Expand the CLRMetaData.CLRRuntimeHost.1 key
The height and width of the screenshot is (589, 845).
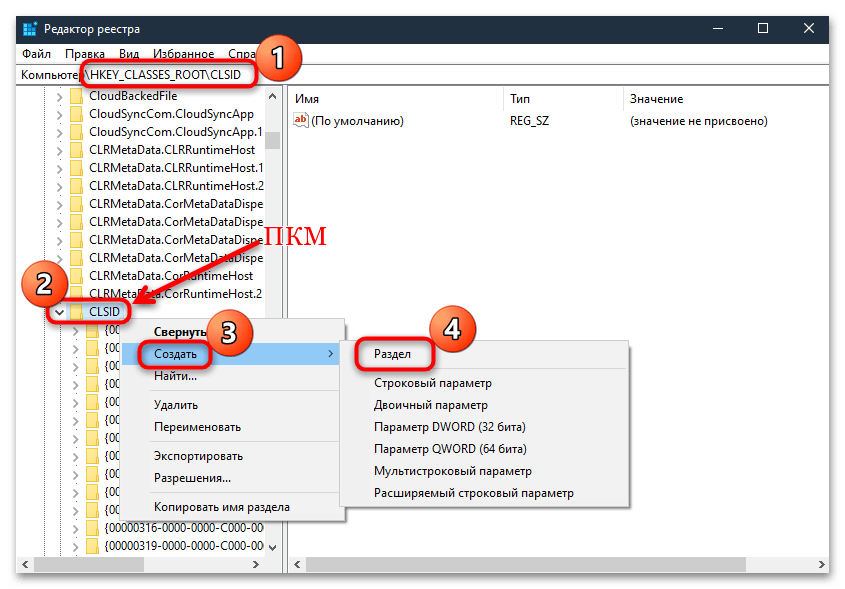59,169
